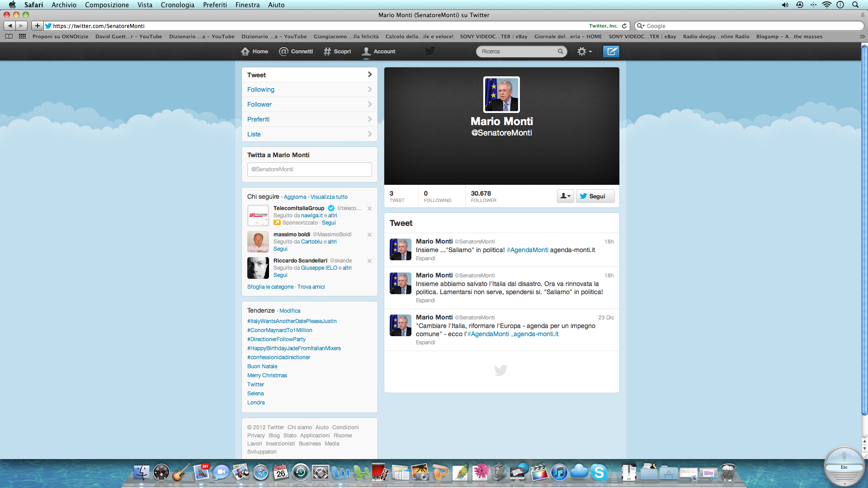Screen dimensions: 868x488
Task: Dismiss TelecomItaliaGroup suggestion
Action: [x=369, y=208]
